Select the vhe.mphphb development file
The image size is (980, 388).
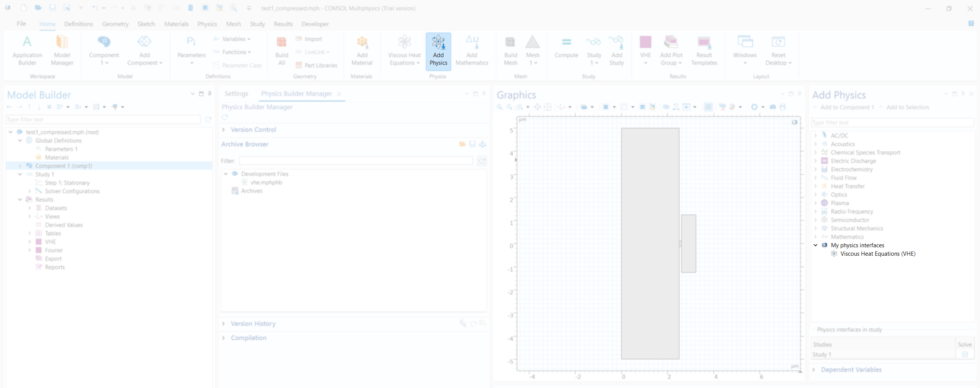(x=266, y=182)
